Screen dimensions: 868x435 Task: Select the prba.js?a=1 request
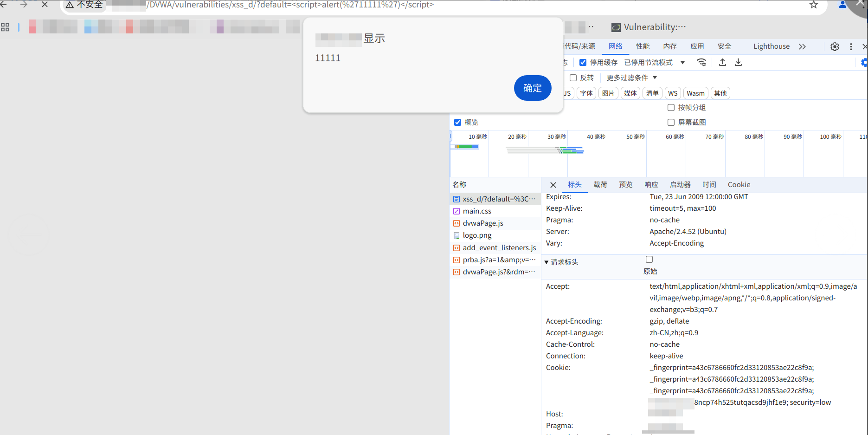click(x=495, y=260)
